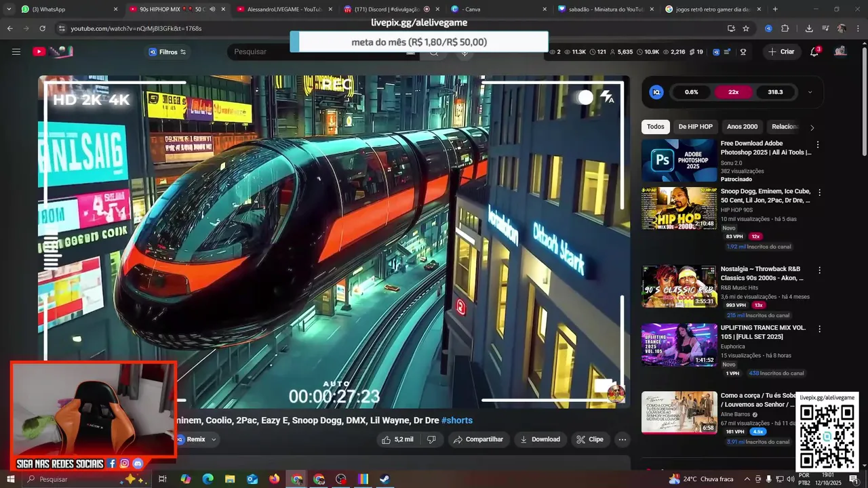Select the Anos 2000 chip
This screenshot has height=488, width=868.
coord(742,127)
